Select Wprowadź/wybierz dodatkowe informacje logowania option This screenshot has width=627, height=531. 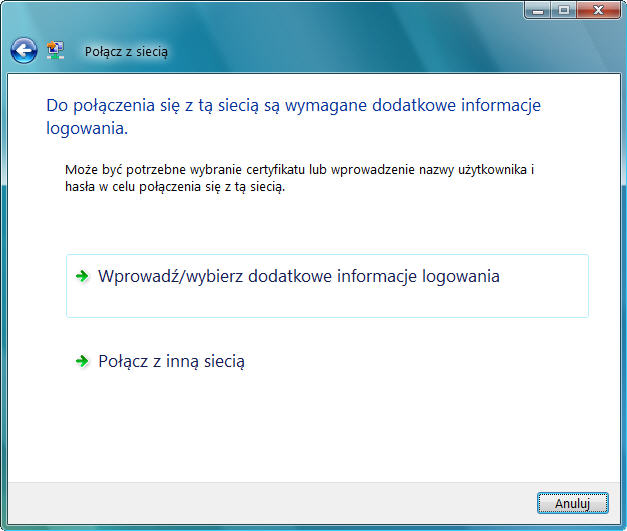coord(298,276)
